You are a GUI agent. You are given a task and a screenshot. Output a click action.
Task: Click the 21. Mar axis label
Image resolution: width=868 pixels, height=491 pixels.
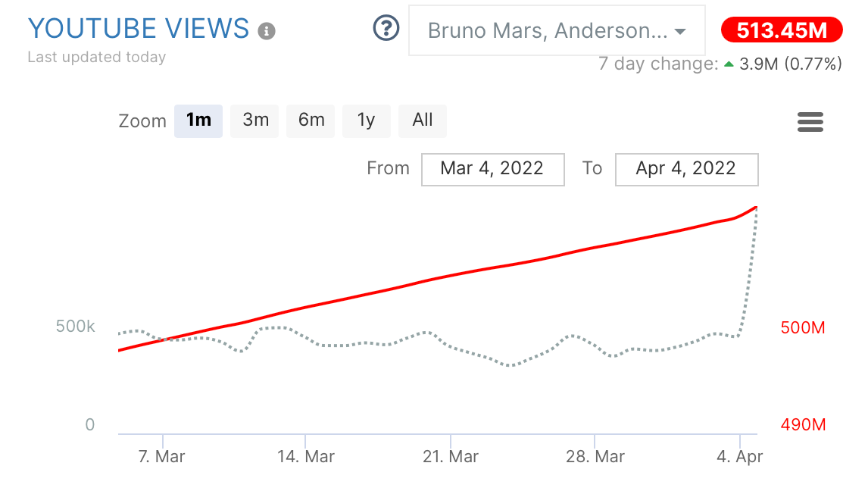(x=451, y=457)
